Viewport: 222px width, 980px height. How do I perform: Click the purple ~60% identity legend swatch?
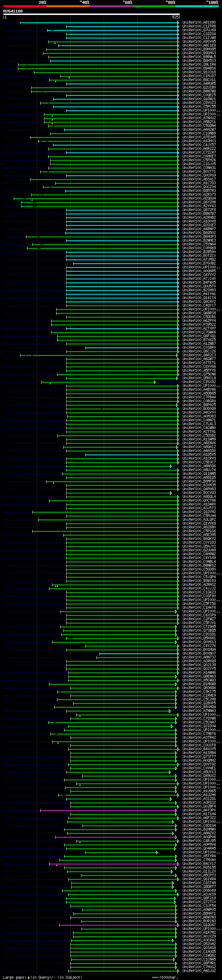110,6
